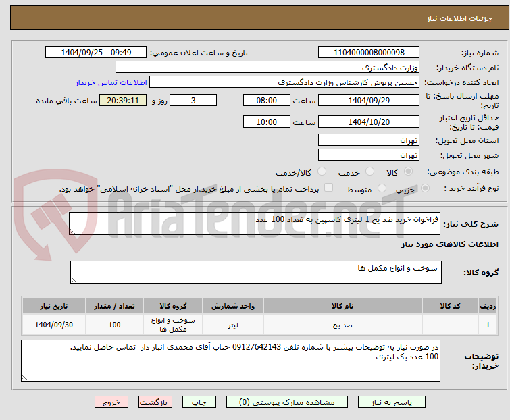Screen dimensions: 510x420
Task: Click the لیتر unit cell
Action: 233,325
